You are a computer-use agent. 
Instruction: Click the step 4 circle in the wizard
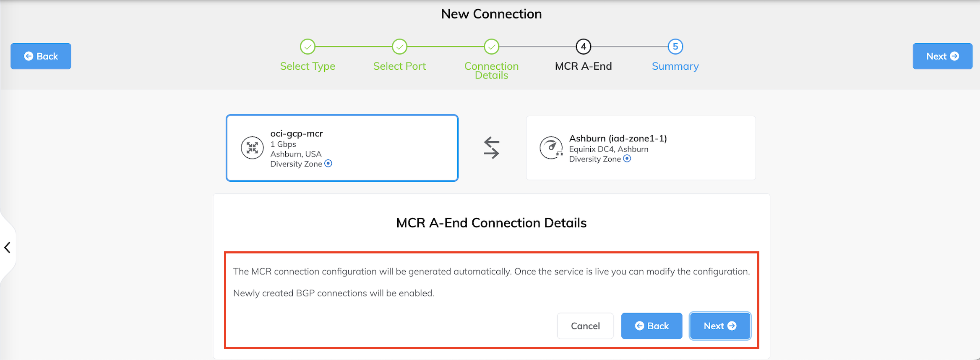point(583,47)
